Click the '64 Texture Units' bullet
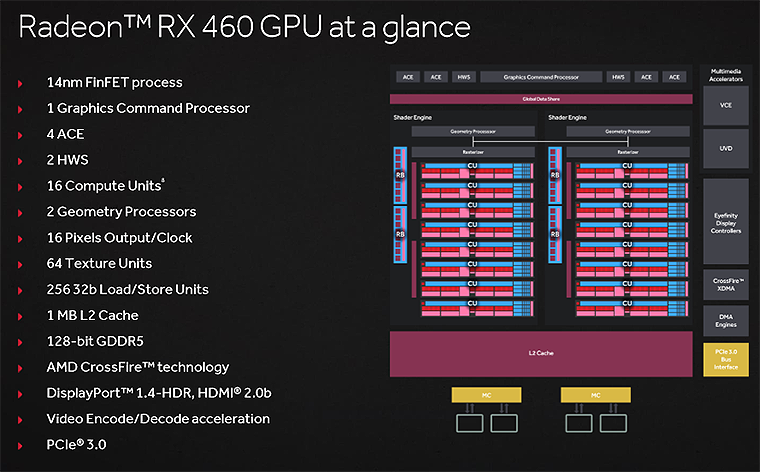Image resolution: width=760 pixels, height=472 pixels. [x=99, y=263]
